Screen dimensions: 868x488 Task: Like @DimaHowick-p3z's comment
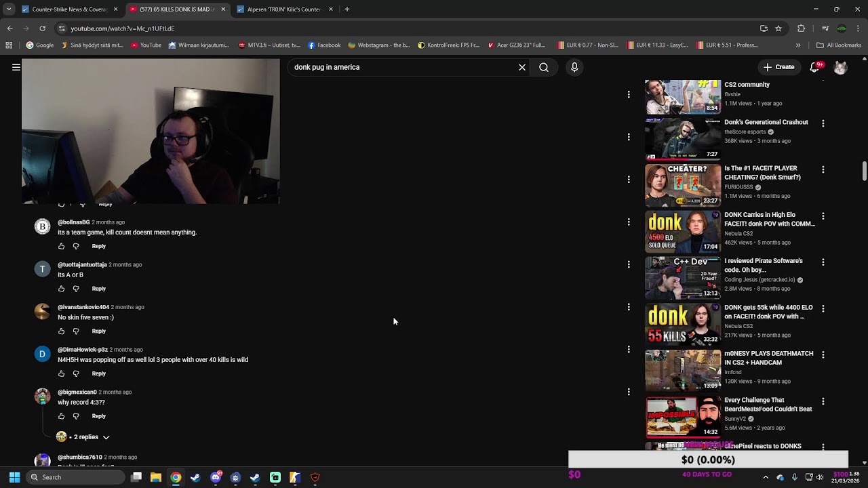click(x=61, y=373)
